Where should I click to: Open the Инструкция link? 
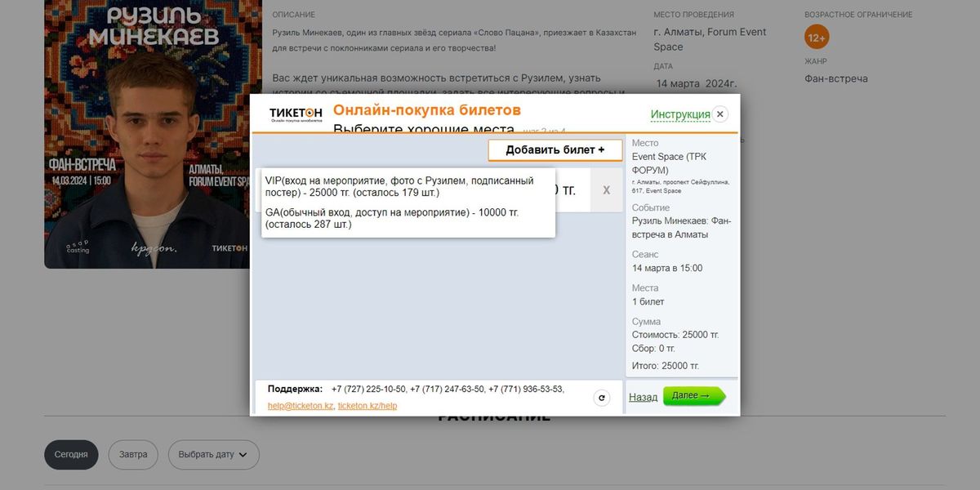click(x=679, y=114)
